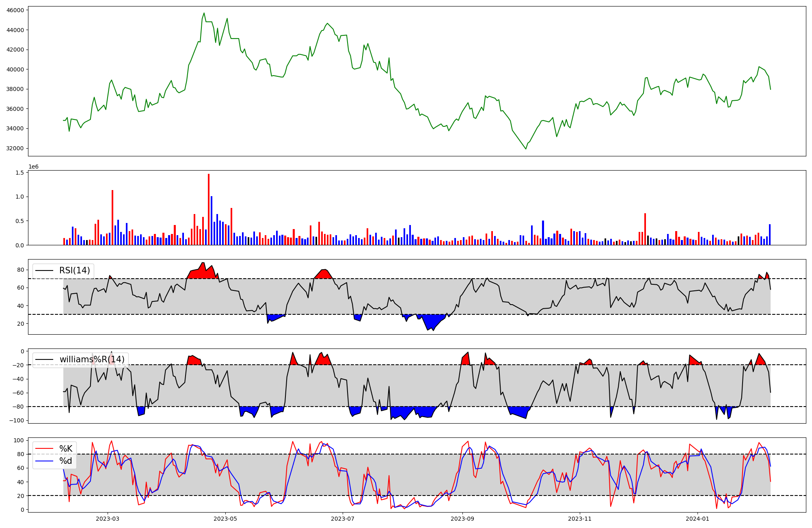Image resolution: width=812 pixels, height=528 pixels.
Task: Click the 42000 price axis label
Action: pos(15,50)
